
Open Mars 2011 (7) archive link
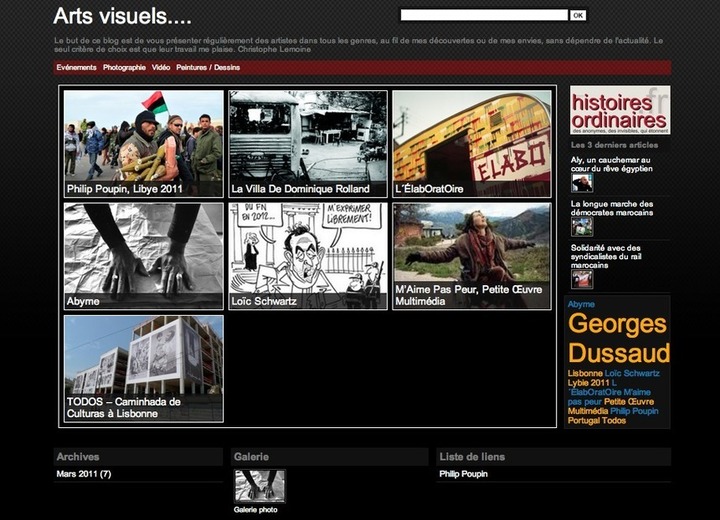[x=84, y=474]
